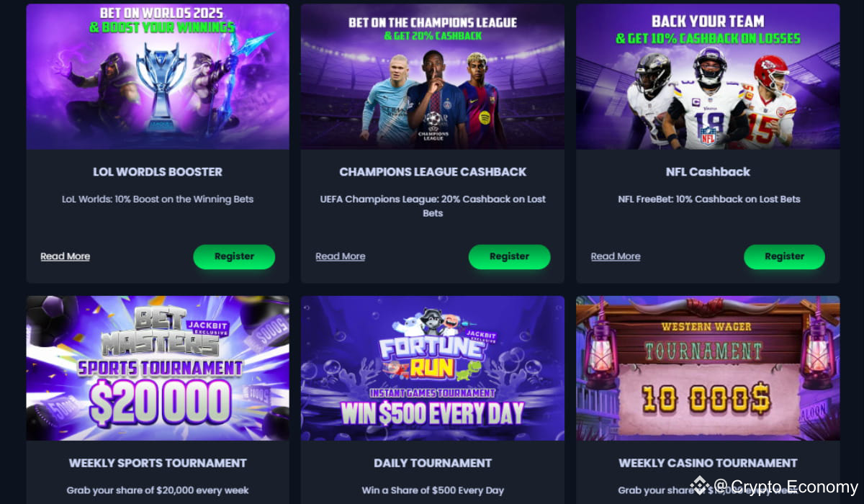Register for the NFL Cashback offer
The image size is (864, 504).
click(784, 256)
